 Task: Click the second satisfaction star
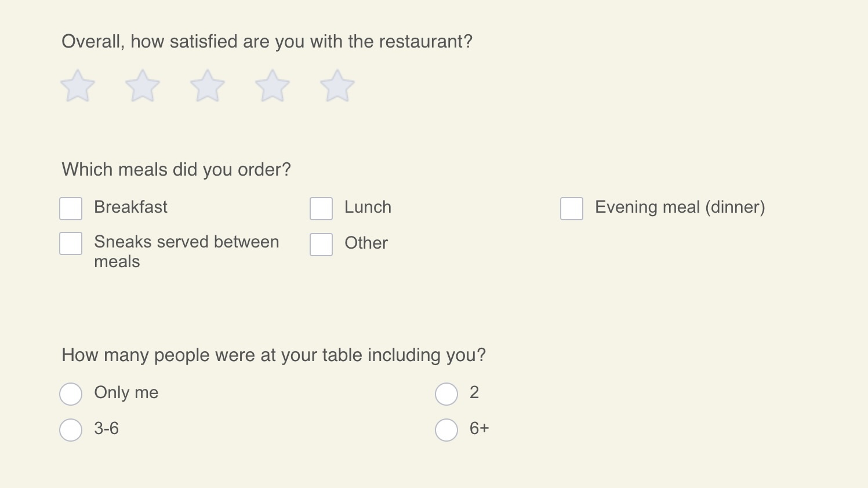click(x=143, y=86)
